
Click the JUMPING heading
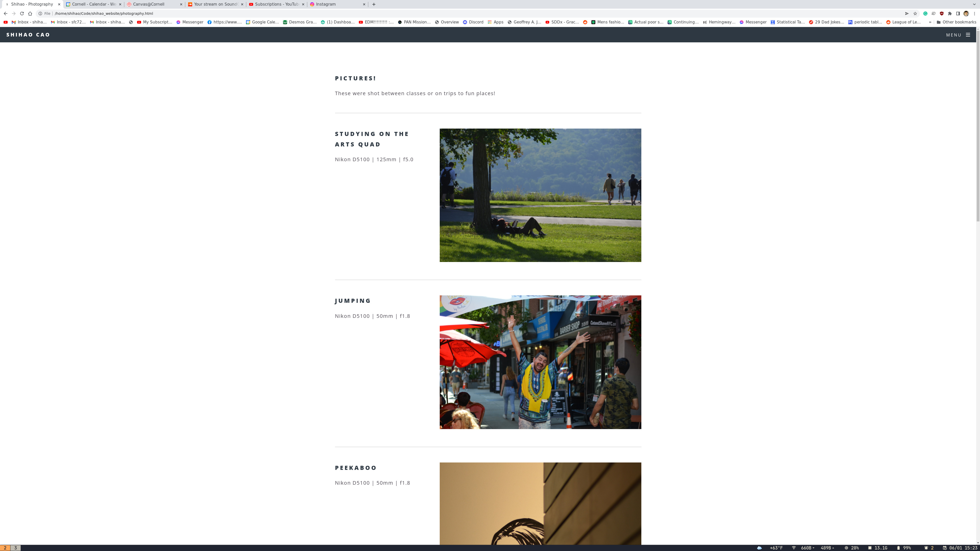point(353,301)
